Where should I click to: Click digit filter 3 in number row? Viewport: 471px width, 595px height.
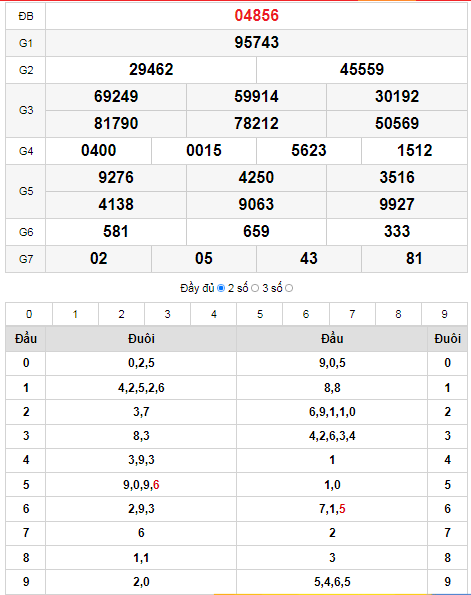pos(167,314)
